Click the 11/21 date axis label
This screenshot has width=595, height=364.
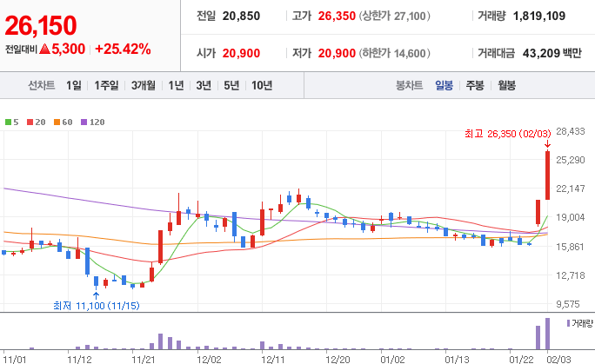pos(144,359)
